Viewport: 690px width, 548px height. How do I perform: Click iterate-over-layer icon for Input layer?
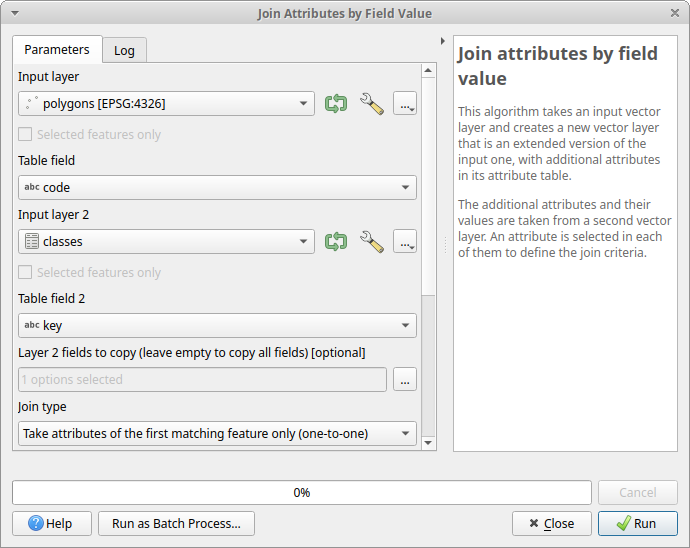(x=336, y=103)
